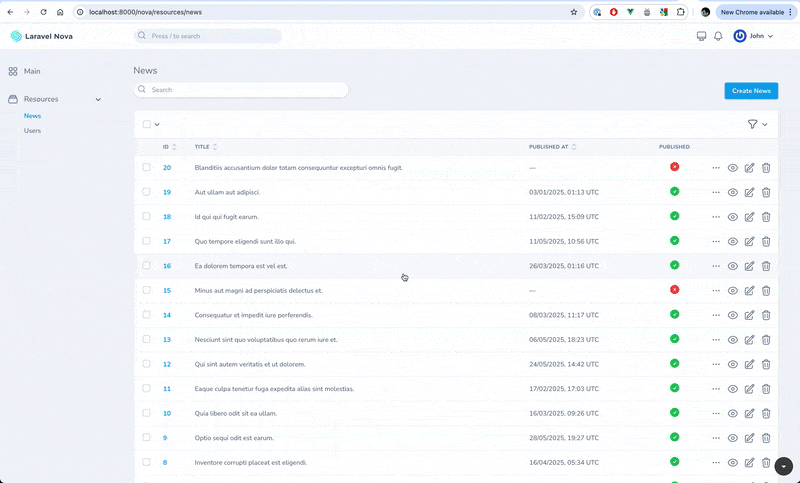Tick the checkbox for news row 16

pos(146,266)
